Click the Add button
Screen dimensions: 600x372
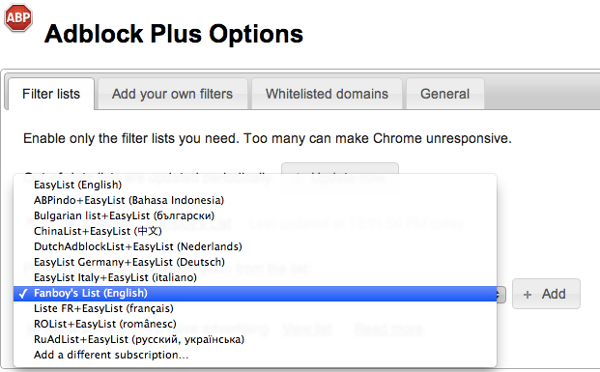(x=546, y=294)
